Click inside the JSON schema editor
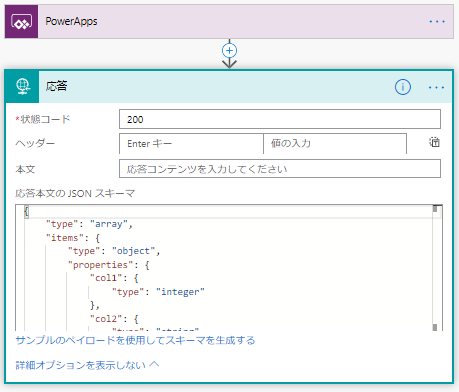This screenshot has height=392, width=459. click(228, 268)
